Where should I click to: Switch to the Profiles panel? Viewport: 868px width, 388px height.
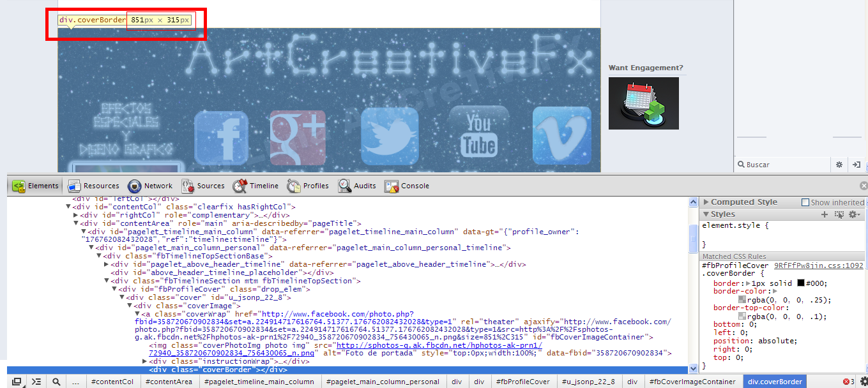click(308, 186)
